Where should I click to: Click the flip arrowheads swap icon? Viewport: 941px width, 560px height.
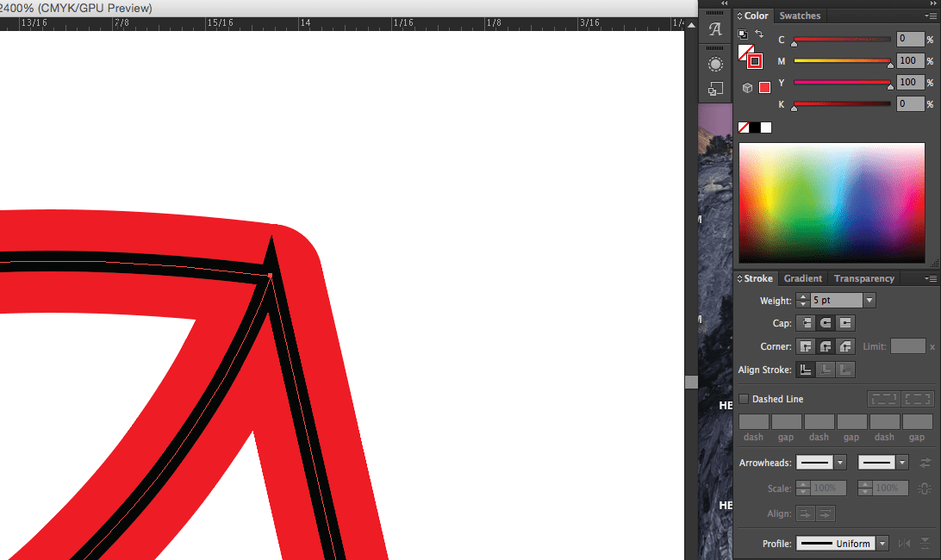click(x=925, y=462)
